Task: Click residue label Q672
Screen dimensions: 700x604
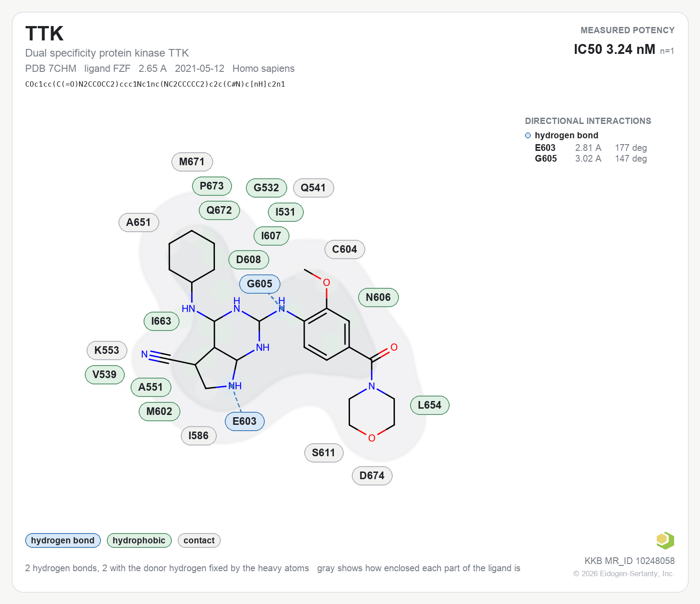Action: [x=219, y=210]
